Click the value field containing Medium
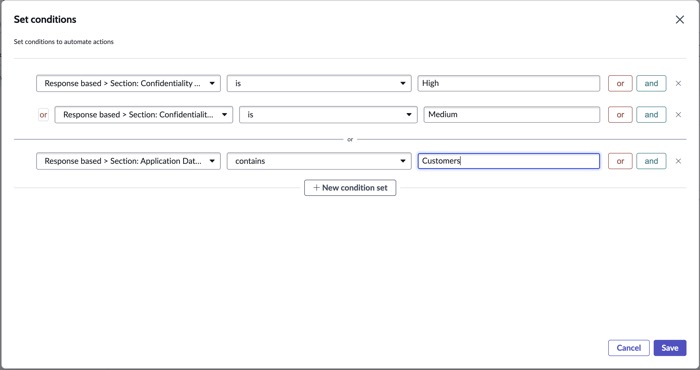Viewport: 700px width, 370px height. coord(512,115)
